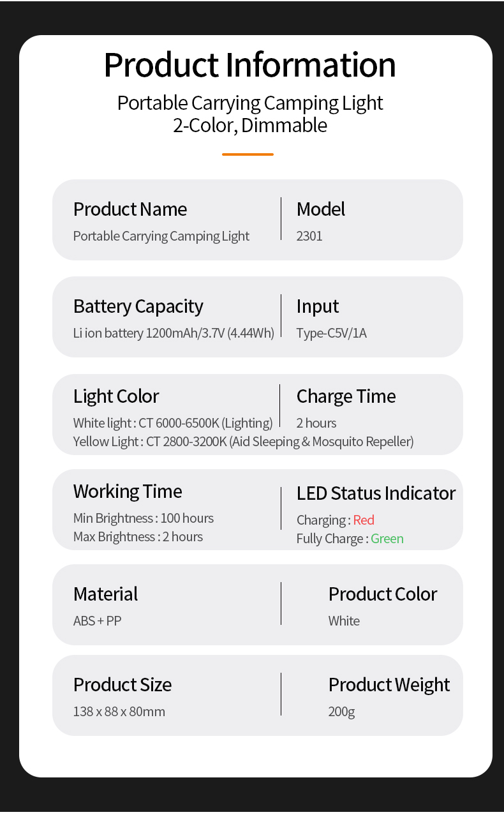504x817 pixels.
Task: Click the red "Red" charging status text
Action: pos(364,520)
